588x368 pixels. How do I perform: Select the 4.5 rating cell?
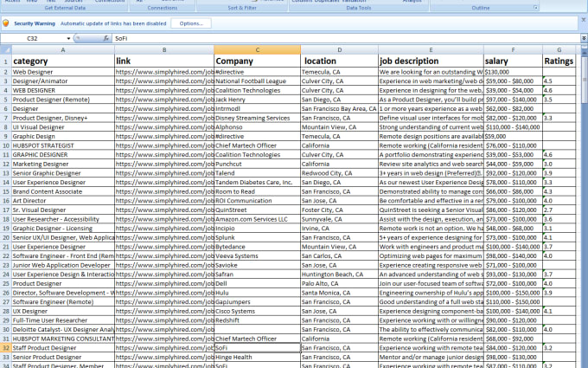point(559,81)
